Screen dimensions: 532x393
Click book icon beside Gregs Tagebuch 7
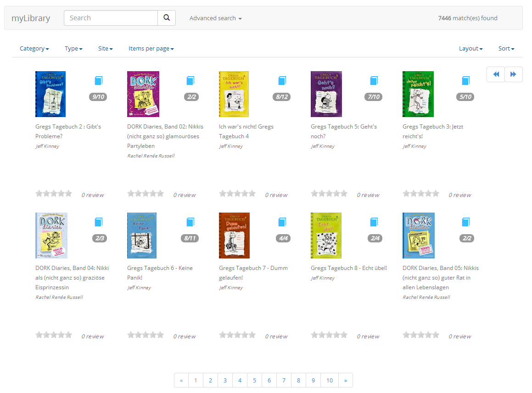[282, 222]
